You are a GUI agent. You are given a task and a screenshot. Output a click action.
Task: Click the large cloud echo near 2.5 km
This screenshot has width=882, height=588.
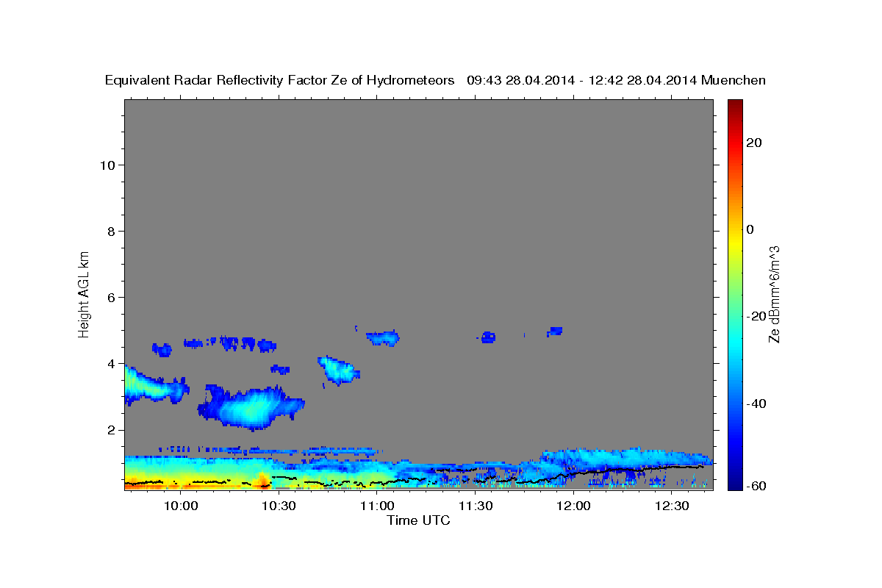tap(251, 408)
